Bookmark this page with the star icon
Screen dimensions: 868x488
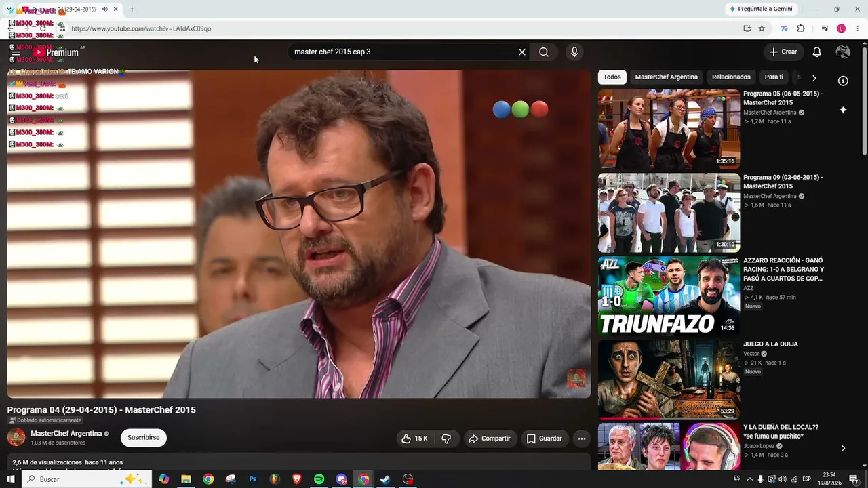click(x=762, y=28)
